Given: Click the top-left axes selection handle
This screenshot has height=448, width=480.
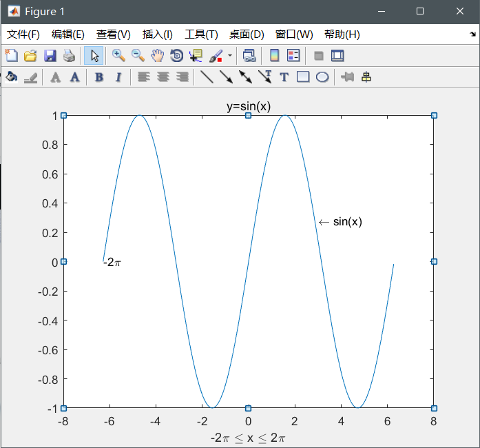Looking at the screenshot, I should [63, 116].
